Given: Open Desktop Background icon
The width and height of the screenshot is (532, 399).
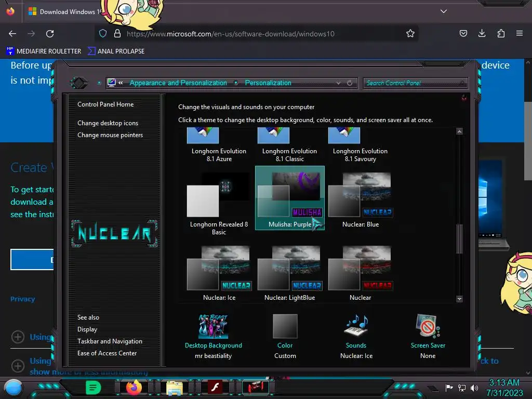Looking at the screenshot, I should (x=214, y=326).
